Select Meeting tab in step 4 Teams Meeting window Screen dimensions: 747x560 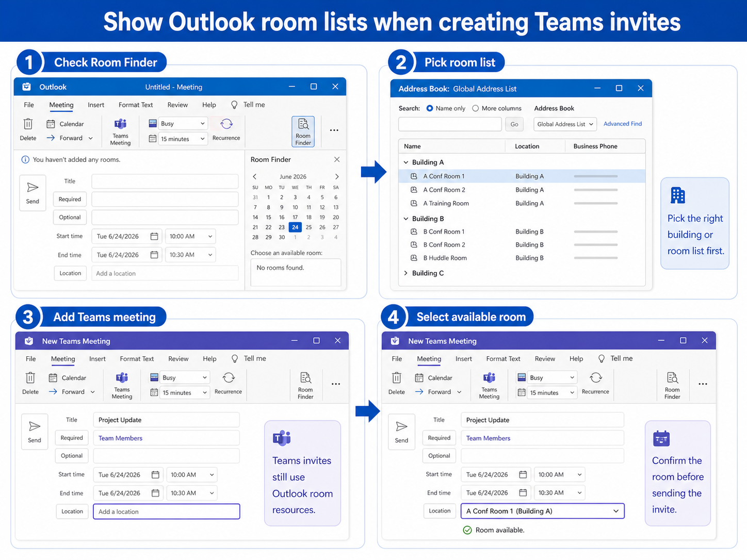coord(429,359)
